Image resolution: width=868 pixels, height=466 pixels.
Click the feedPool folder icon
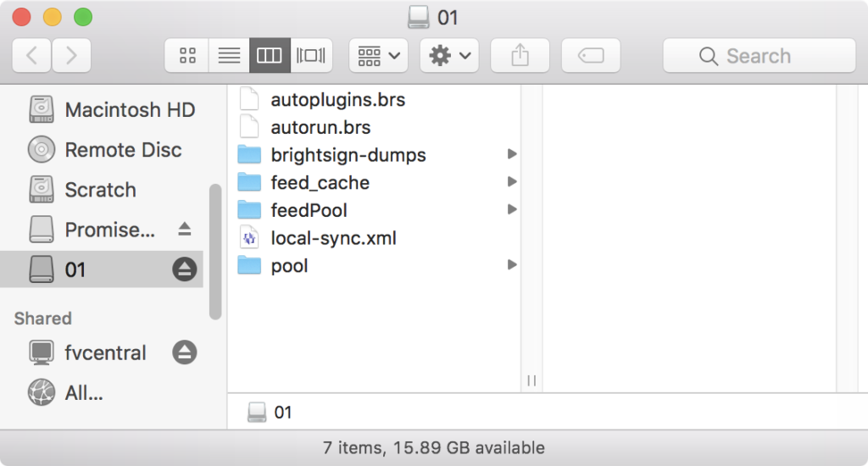coord(249,210)
